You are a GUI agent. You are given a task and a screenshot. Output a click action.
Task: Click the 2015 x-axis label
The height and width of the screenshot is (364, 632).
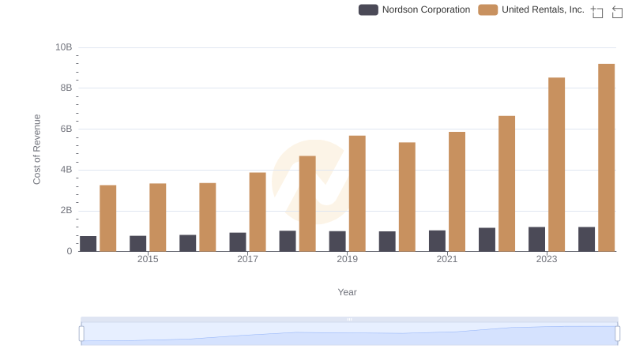(x=148, y=259)
